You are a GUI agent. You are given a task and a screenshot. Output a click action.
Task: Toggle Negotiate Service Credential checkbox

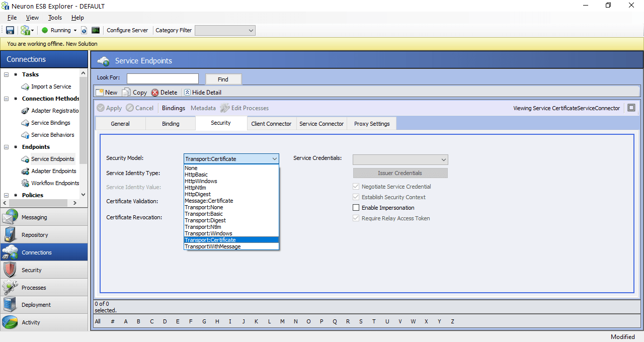click(356, 187)
